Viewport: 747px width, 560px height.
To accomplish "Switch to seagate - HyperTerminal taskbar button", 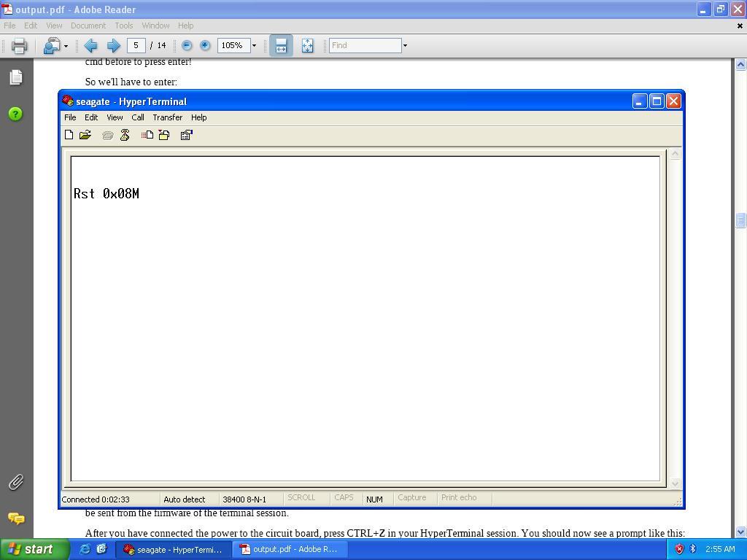I will click(x=174, y=550).
